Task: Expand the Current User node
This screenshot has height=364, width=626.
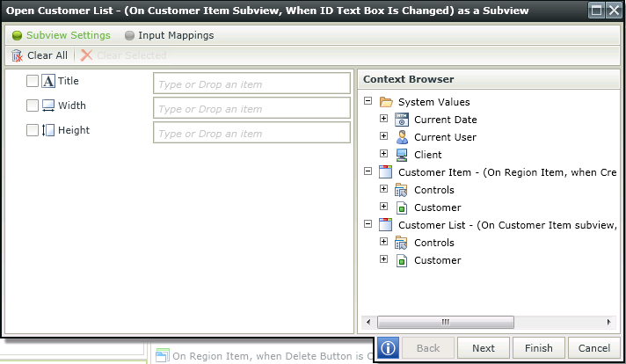Action: coord(383,136)
